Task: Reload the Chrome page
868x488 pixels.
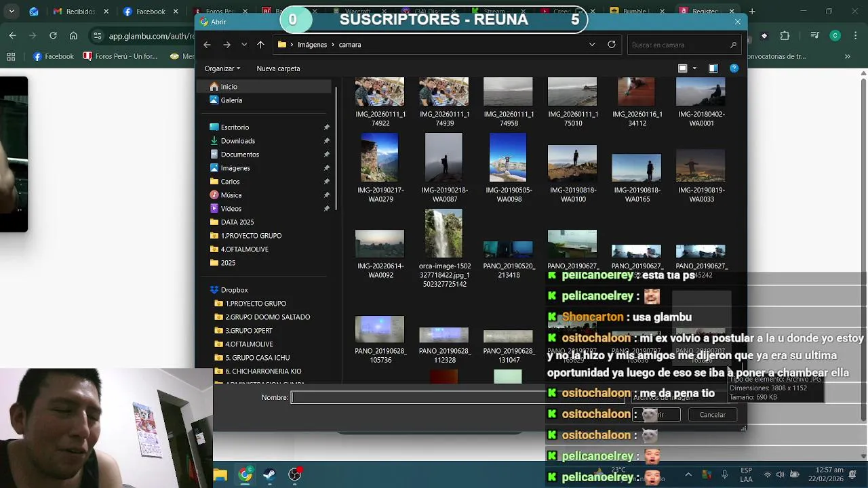Action: [x=53, y=36]
